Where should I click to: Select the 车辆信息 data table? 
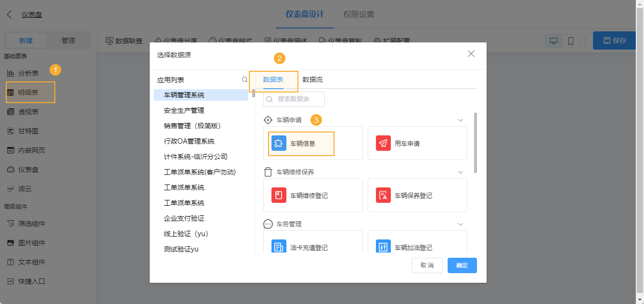[301, 143]
